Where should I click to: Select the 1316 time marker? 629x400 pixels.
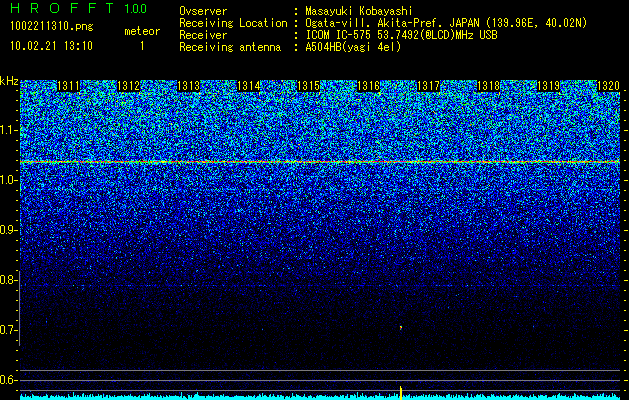coord(368,86)
